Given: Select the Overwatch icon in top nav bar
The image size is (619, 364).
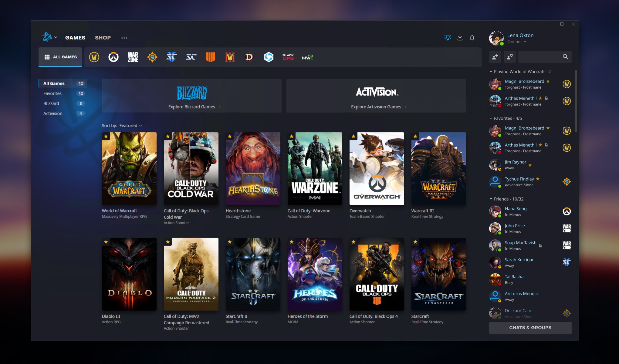Looking at the screenshot, I should [113, 57].
